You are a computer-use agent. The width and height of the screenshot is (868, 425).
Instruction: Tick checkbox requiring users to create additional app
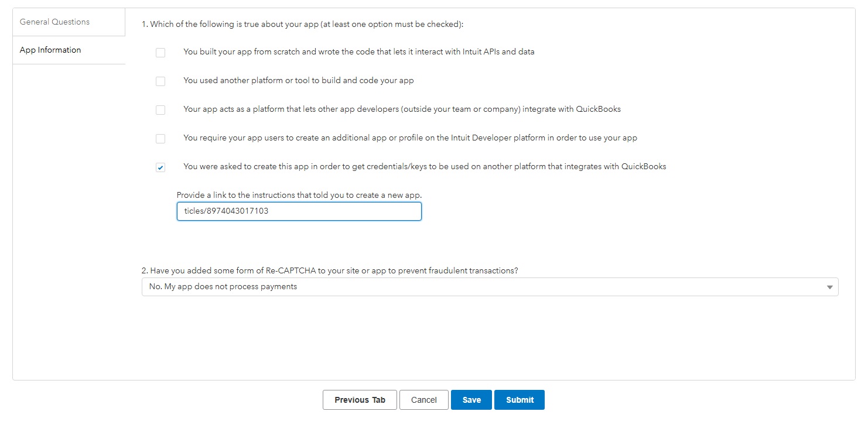pyautogui.click(x=160, y=139)
